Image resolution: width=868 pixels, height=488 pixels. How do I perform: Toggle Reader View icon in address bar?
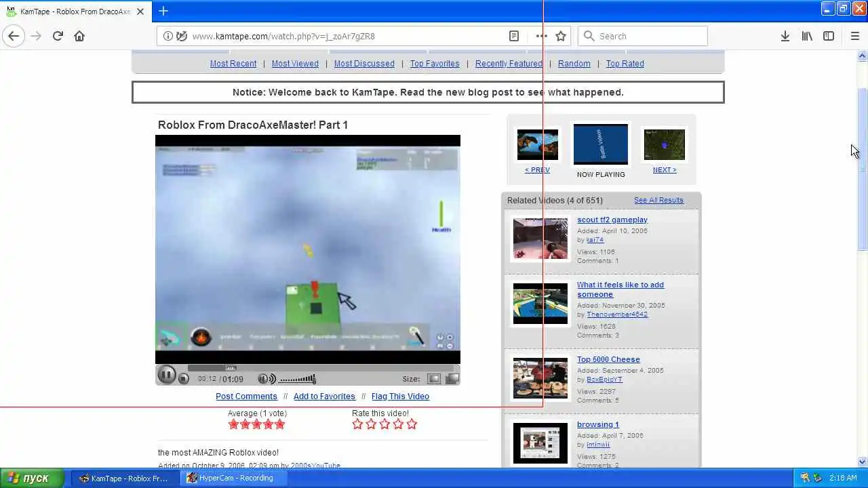514,36
